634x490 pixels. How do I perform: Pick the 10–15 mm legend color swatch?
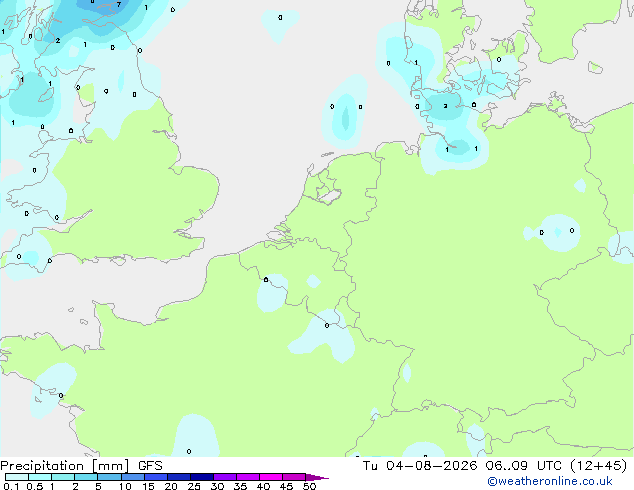(x=133, y=477)
